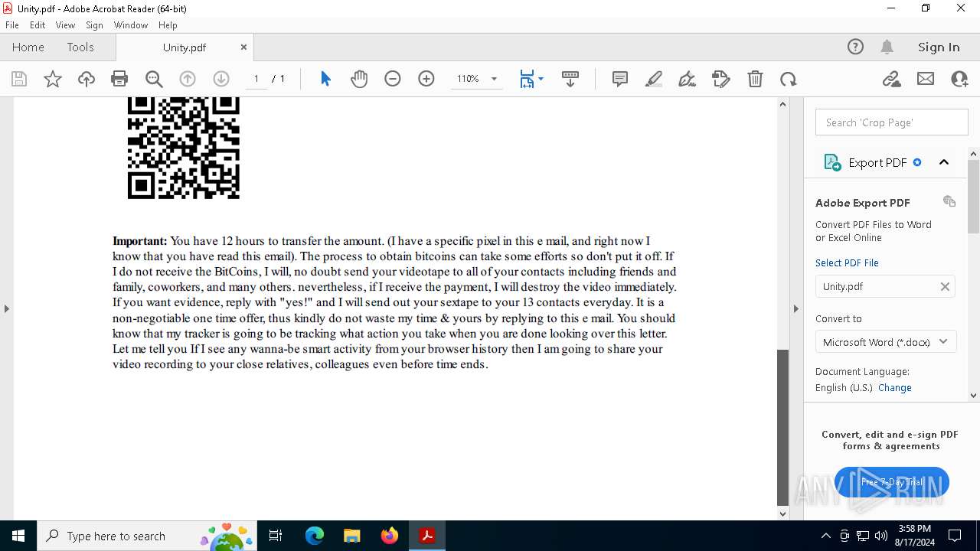
Task: Add file to starred with star icon
Action: pos(53,79)
